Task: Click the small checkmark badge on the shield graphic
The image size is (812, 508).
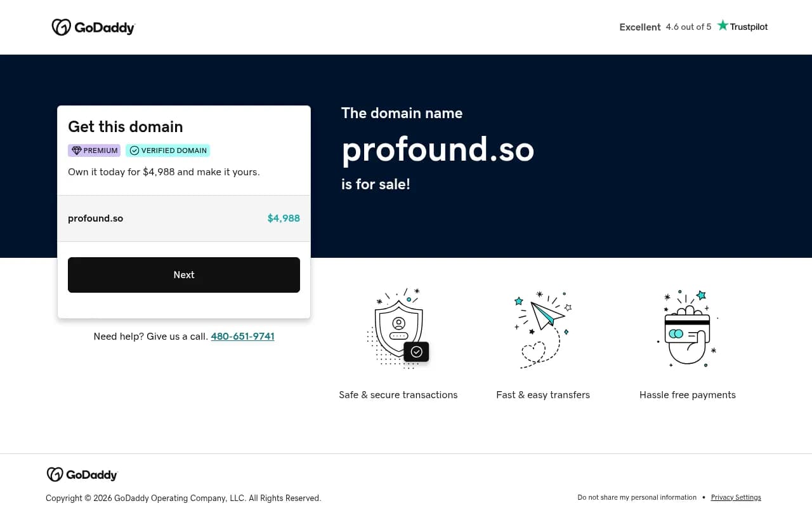Action: pos(416,351)
